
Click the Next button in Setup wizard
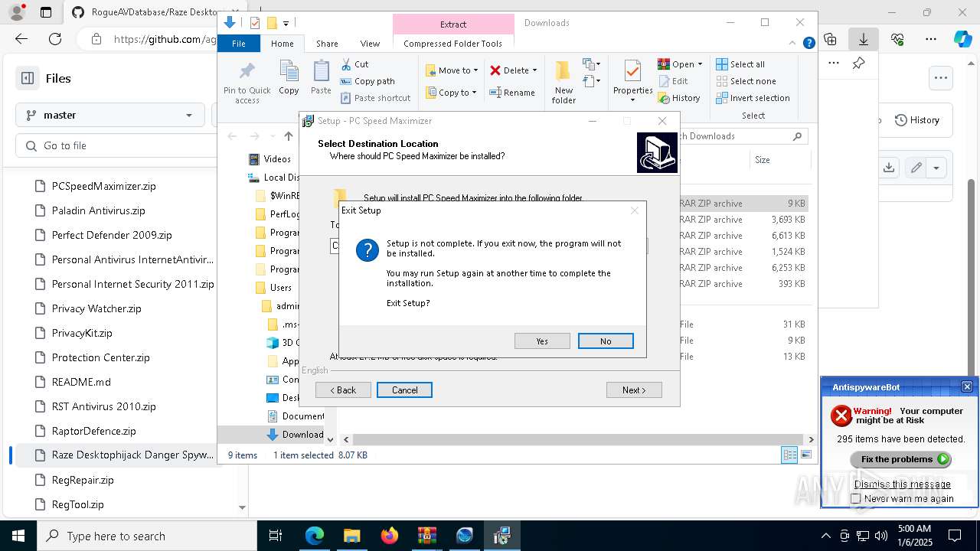click(634, 390)
